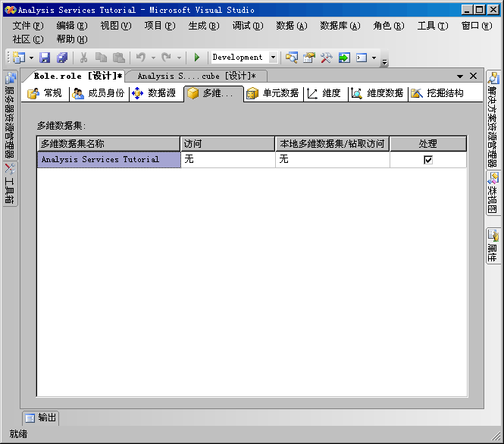Switch to the 成员身份 tab
Screen dimensions: 504x444
tap(99, 93)
